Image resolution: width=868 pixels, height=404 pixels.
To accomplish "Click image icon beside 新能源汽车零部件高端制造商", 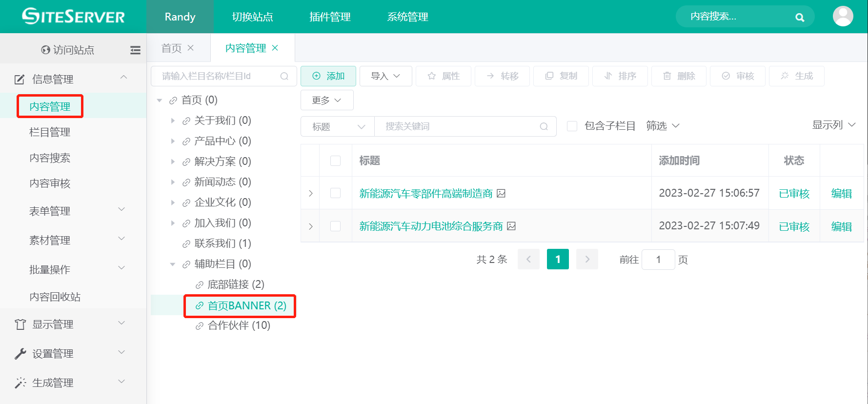I will click(x=501, y=194).
